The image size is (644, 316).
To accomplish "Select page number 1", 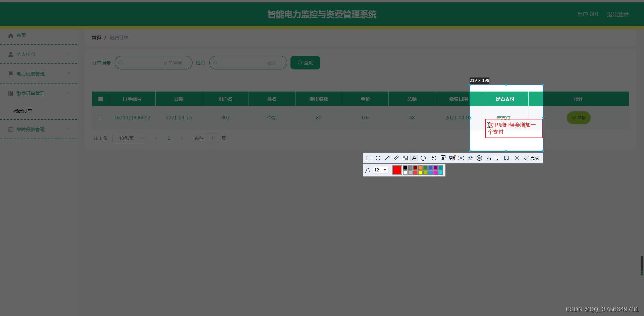I will click(169, 138).
